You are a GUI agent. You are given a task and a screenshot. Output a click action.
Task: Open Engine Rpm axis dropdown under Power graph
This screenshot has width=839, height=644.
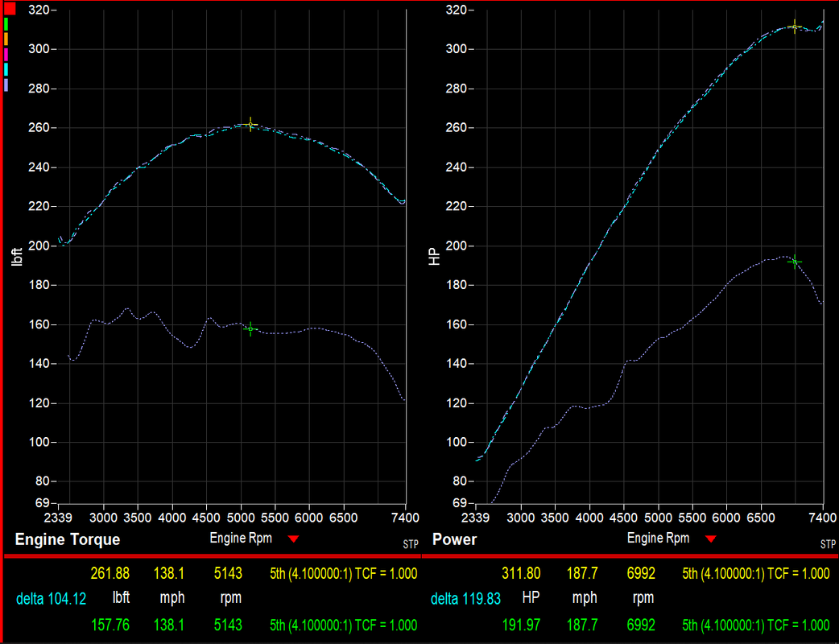[711, 539]
